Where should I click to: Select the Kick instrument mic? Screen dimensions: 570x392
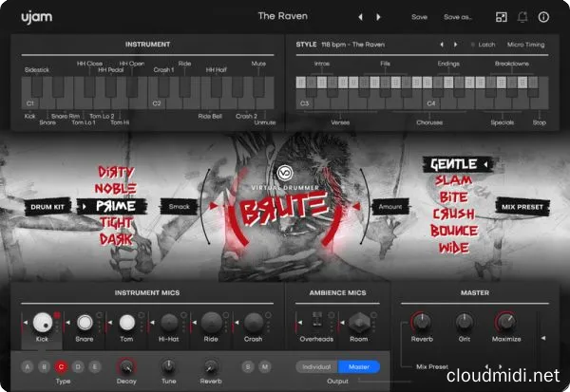click(43, 323)
